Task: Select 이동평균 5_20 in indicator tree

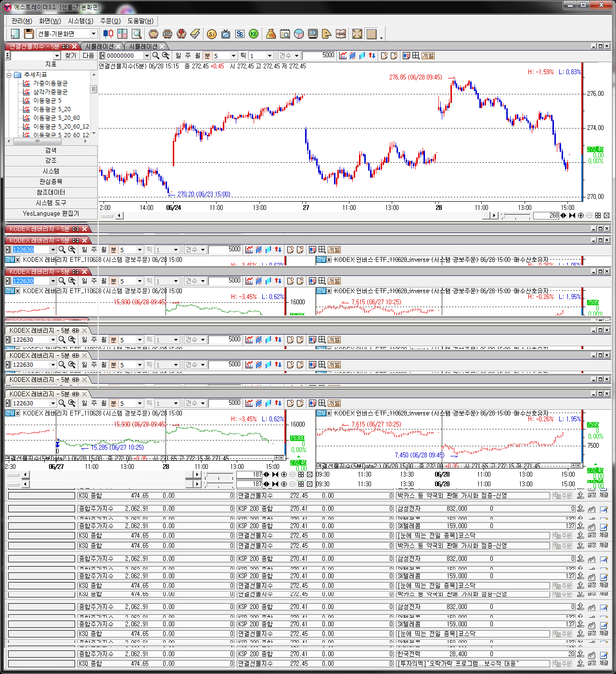Action: point(51,109)
